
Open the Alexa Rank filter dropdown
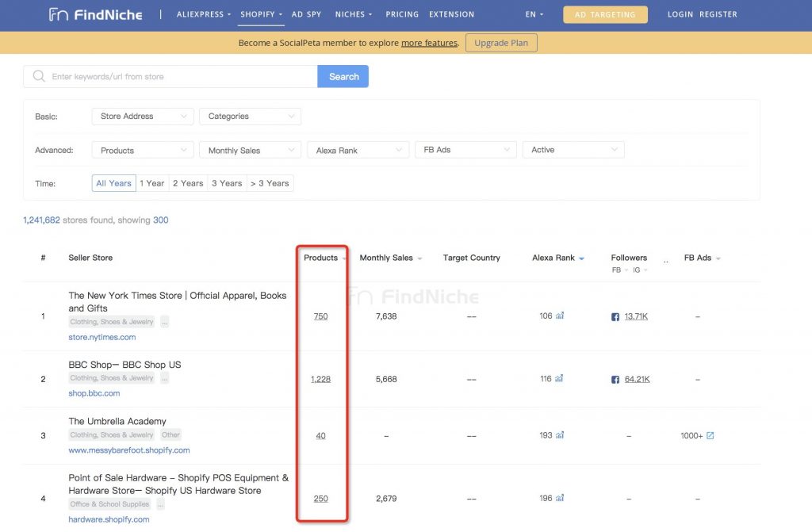358,150
